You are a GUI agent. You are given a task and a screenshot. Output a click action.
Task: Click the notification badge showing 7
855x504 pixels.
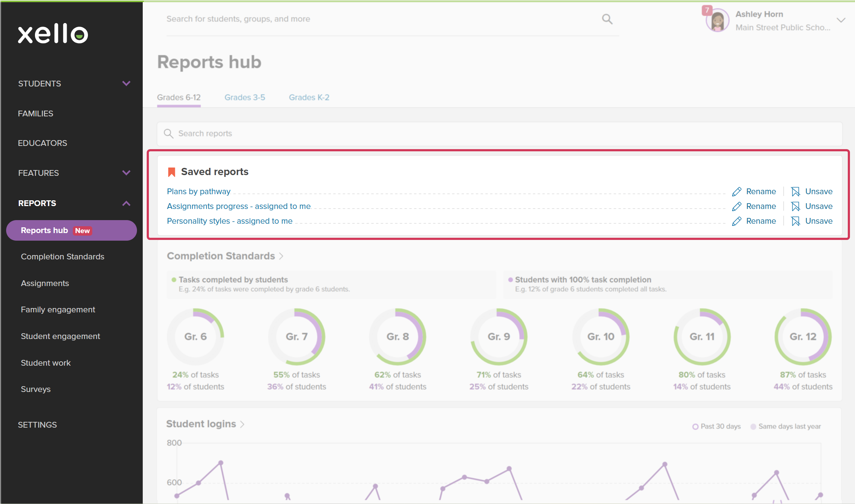[x=707, y=10]
